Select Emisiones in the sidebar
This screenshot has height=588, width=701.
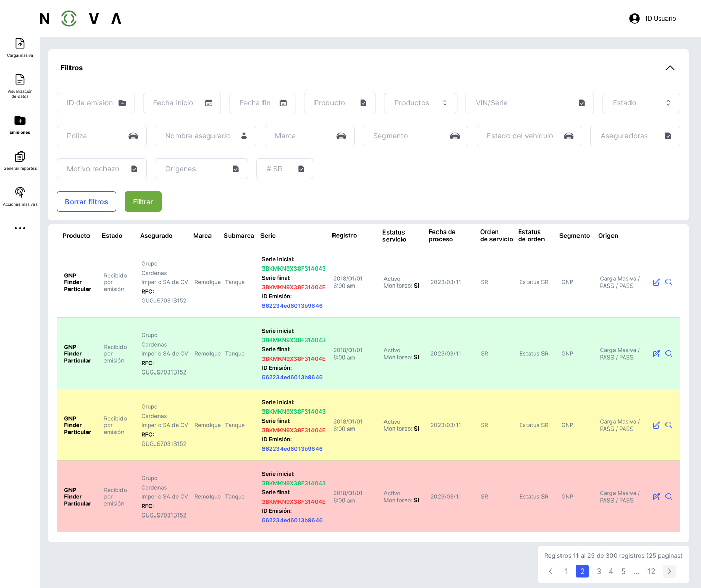click(20, 124)
